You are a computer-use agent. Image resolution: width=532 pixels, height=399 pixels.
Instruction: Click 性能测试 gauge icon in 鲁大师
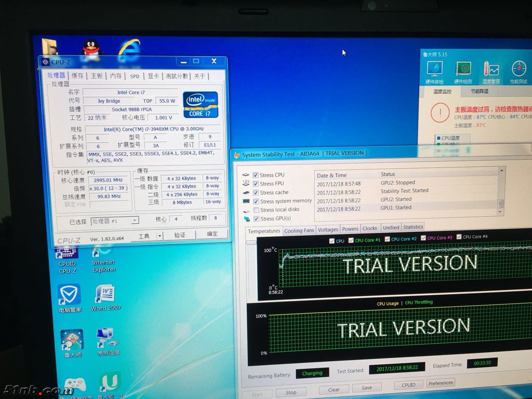point(519,70)
